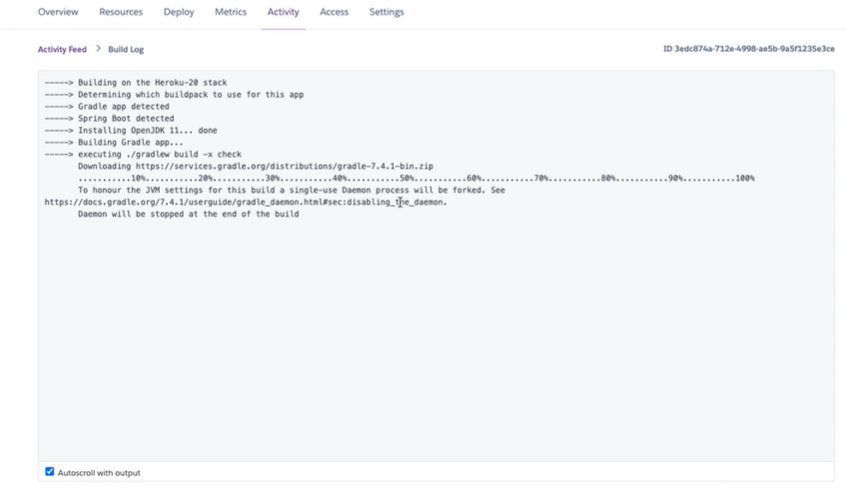
Task: Click 'Daemon will be stopped' log line
Action: coord(188,214)
